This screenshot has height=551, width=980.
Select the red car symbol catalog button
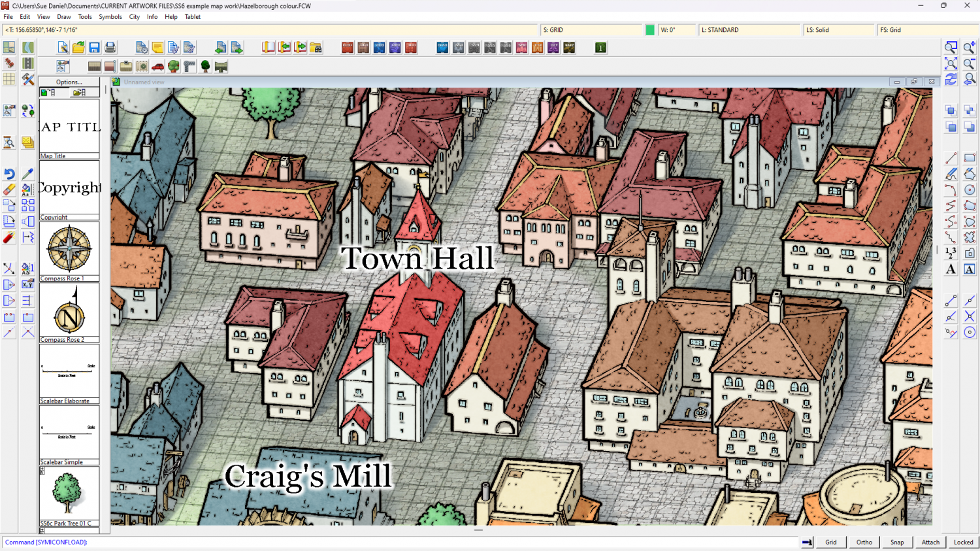point(157,66)
